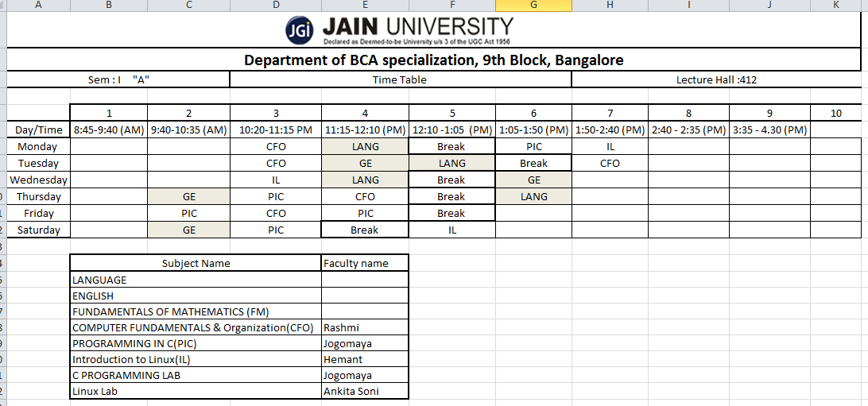This screenshot has width=868, height=406.
Task: Select the Sem : I "A" cell
Action: (x=118, y=79)
